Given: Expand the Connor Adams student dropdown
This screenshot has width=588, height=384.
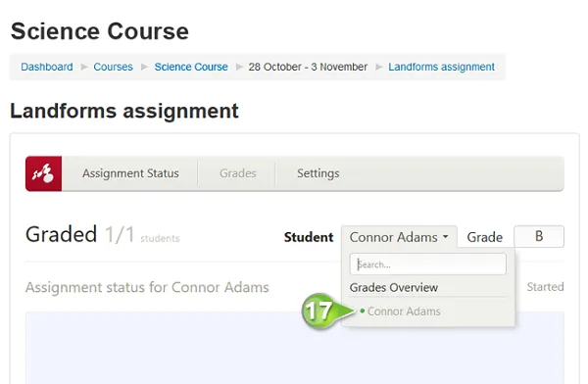Looking at the screenshot, I should point(399,237).
